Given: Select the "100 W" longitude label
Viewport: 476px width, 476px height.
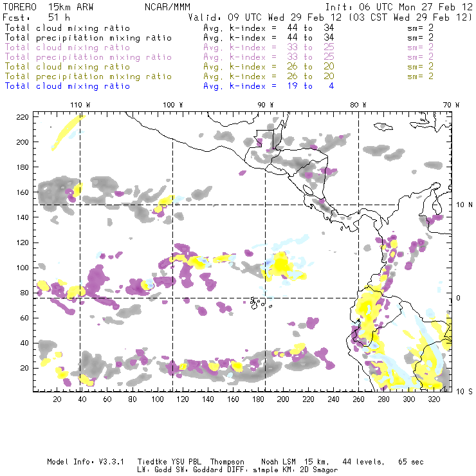Looking at the screenshot, I should (x=173, y=105).
